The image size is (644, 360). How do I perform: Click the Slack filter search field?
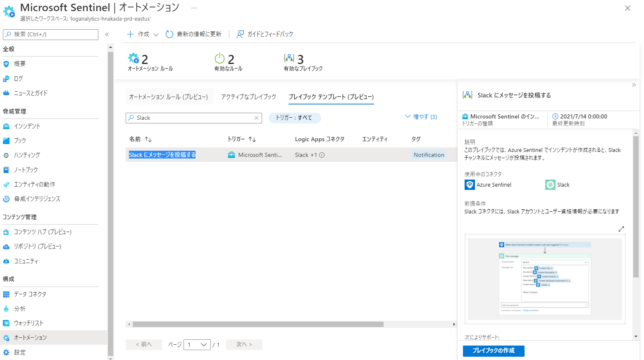click(x=194, y=118)
